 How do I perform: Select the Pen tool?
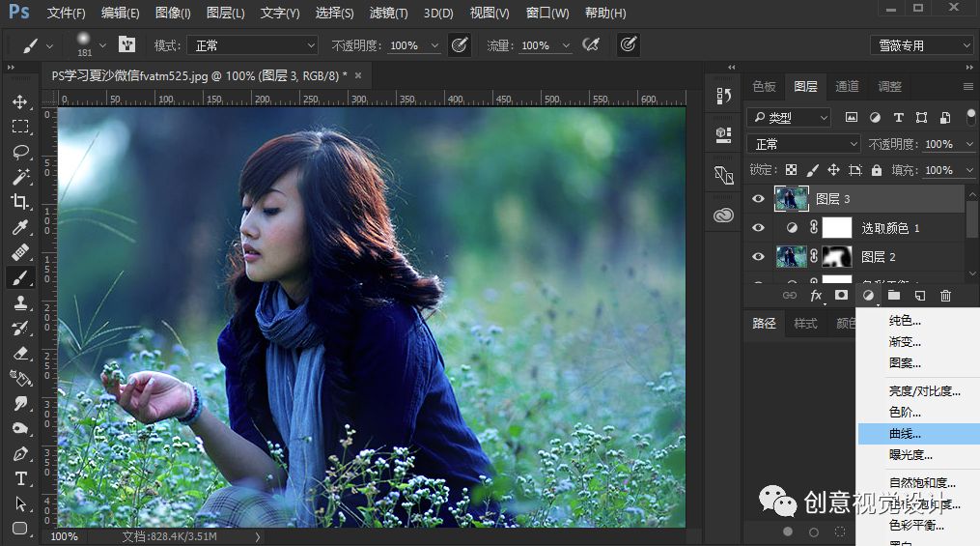(20, 453)
